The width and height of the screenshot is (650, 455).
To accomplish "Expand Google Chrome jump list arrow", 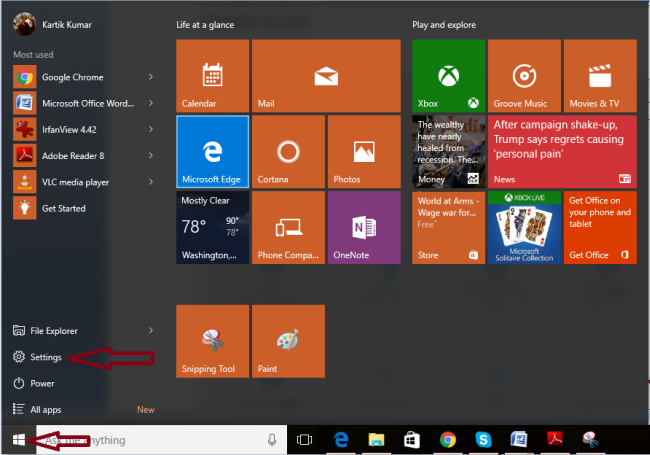I will coord(151,76).
